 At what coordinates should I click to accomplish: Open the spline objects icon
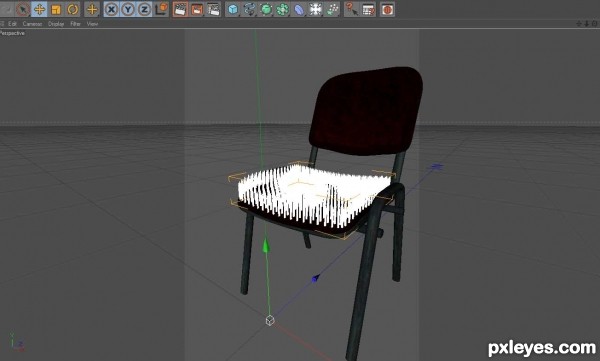pos(249,9)
